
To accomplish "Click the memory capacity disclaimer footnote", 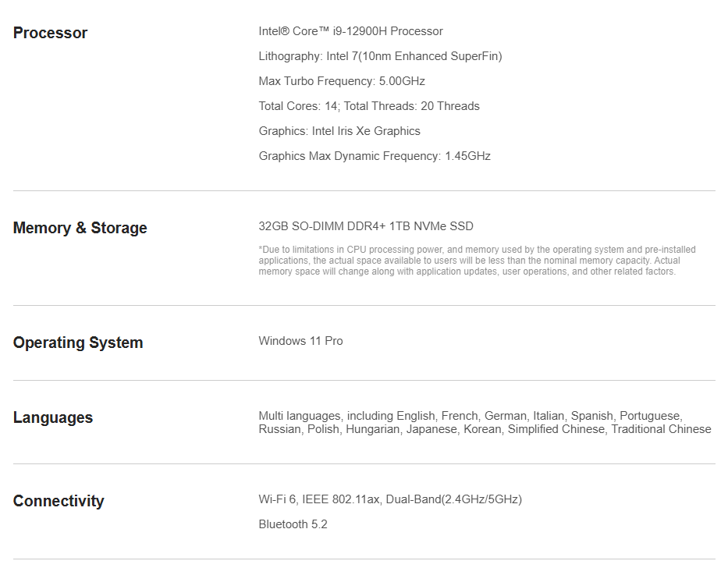I will (x=477, y=261).
